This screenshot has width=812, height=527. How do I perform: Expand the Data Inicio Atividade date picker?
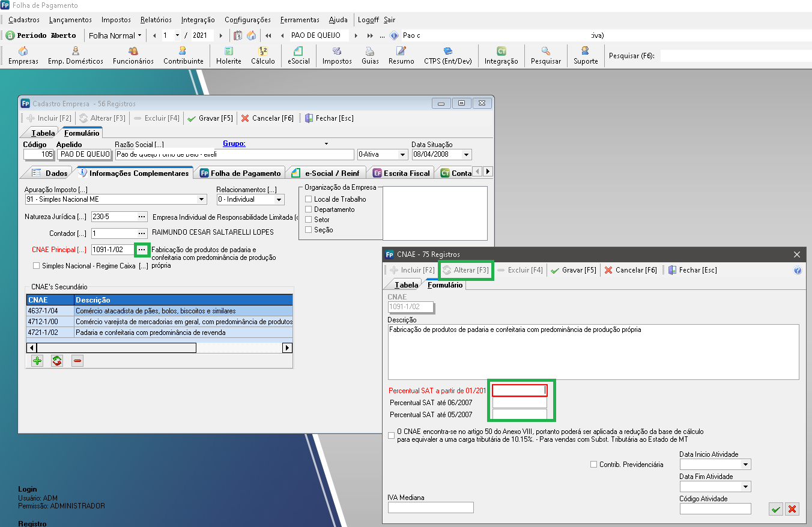click(745, 465)
